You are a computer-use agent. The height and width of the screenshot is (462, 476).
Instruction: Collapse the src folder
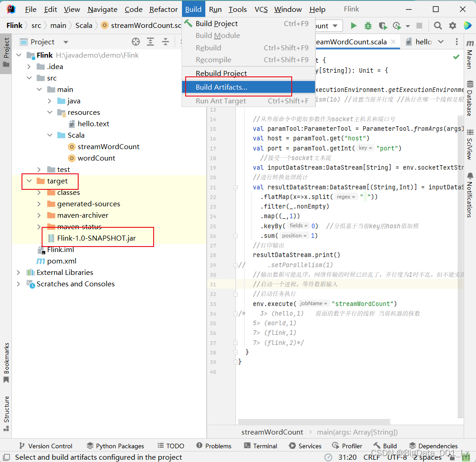(x=29, y=78)
